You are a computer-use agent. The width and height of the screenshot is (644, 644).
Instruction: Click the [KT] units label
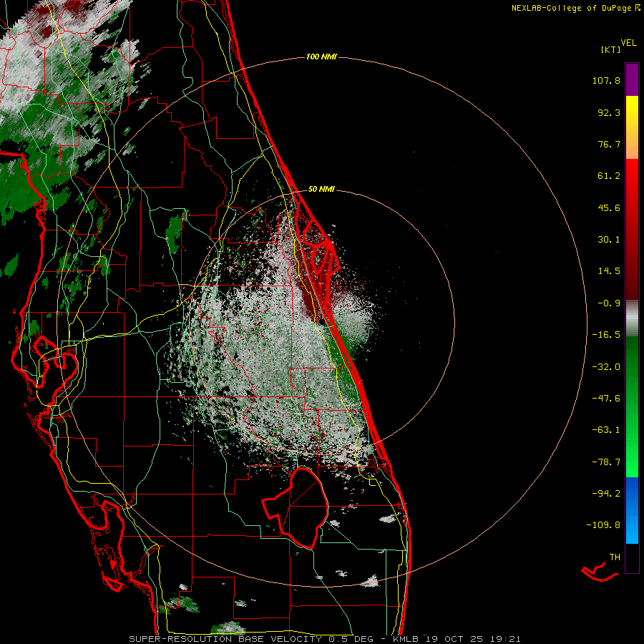(610, 49)
